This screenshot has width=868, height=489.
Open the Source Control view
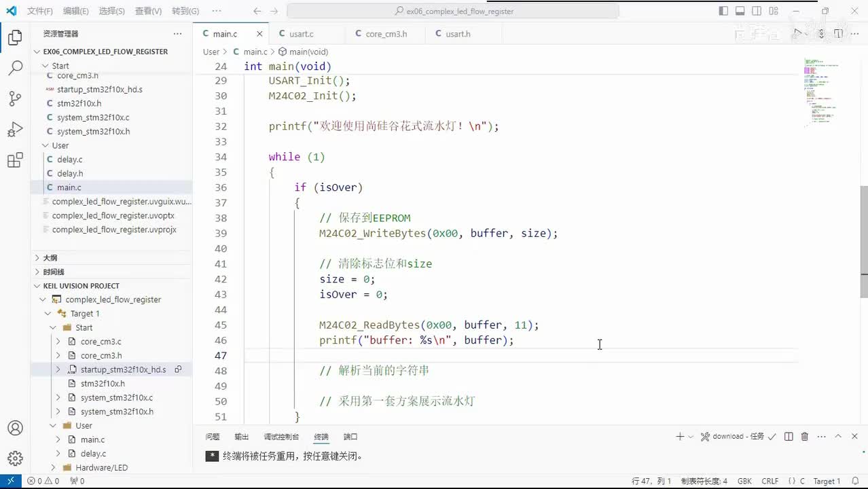15,98
